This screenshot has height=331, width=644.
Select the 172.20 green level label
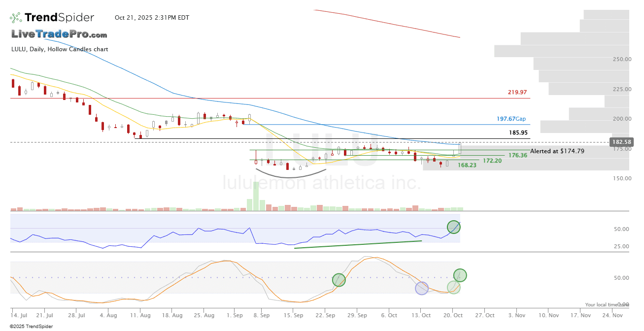click(492, 161)
